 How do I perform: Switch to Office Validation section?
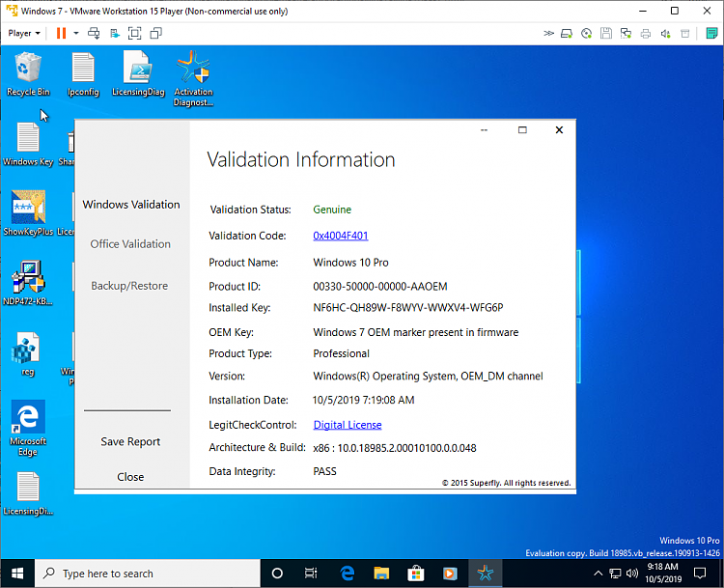coord(130,244)
